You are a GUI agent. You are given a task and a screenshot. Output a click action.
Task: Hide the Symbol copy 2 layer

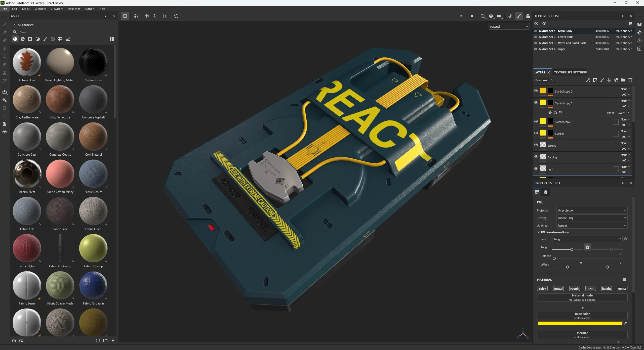coord(536,103)
